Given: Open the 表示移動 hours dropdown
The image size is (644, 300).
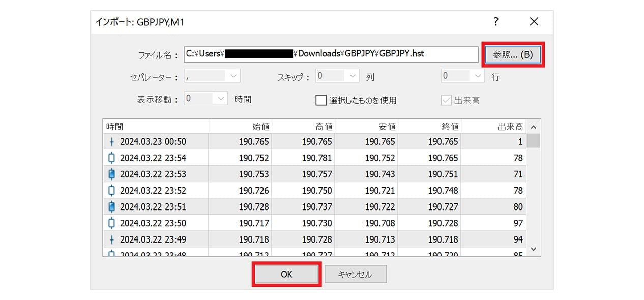Looking at the screenshot, I should pos(221,99).
